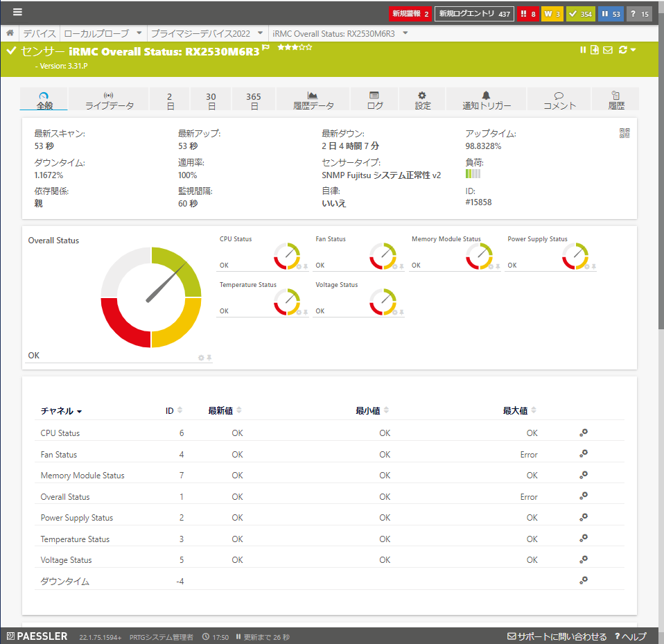Click the large Overall Status gauge
This screenshot has height=644, width=664.
tap(151, 297)
